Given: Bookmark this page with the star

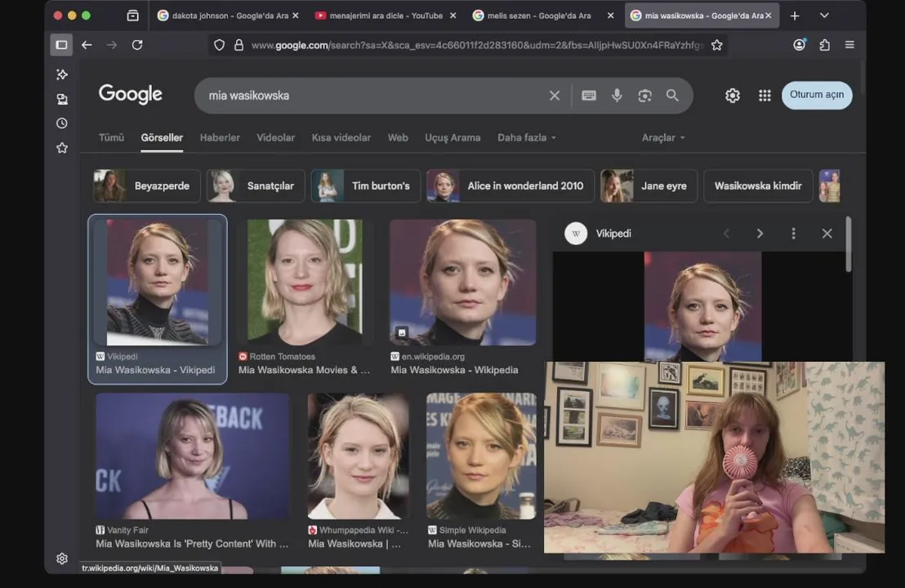Looking at the screenshot, I should 717,45.
